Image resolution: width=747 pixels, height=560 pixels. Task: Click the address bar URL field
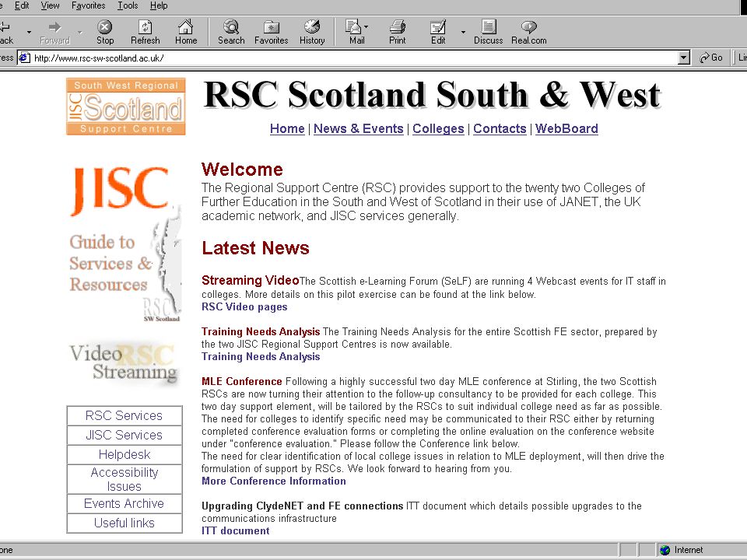coord(355,58)
